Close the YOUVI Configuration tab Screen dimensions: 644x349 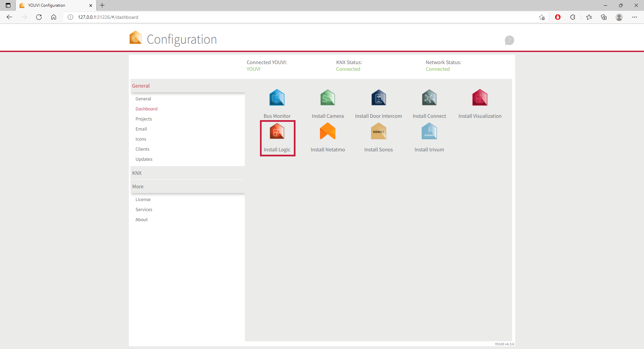point(91,5)
